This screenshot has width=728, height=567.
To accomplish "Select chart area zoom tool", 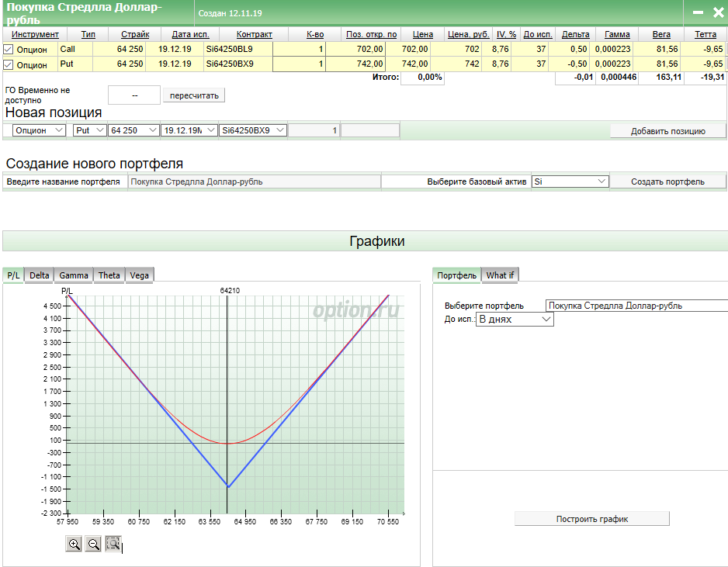I will pos(113,544).
